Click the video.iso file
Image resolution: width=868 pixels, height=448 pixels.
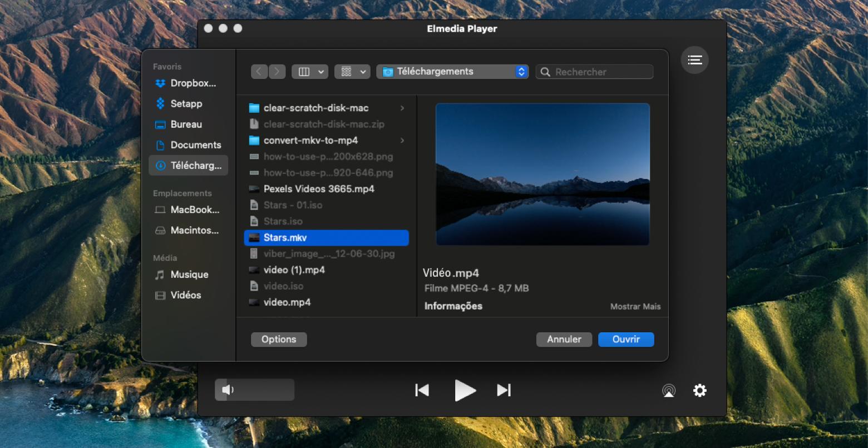click(x=327, y=286)
